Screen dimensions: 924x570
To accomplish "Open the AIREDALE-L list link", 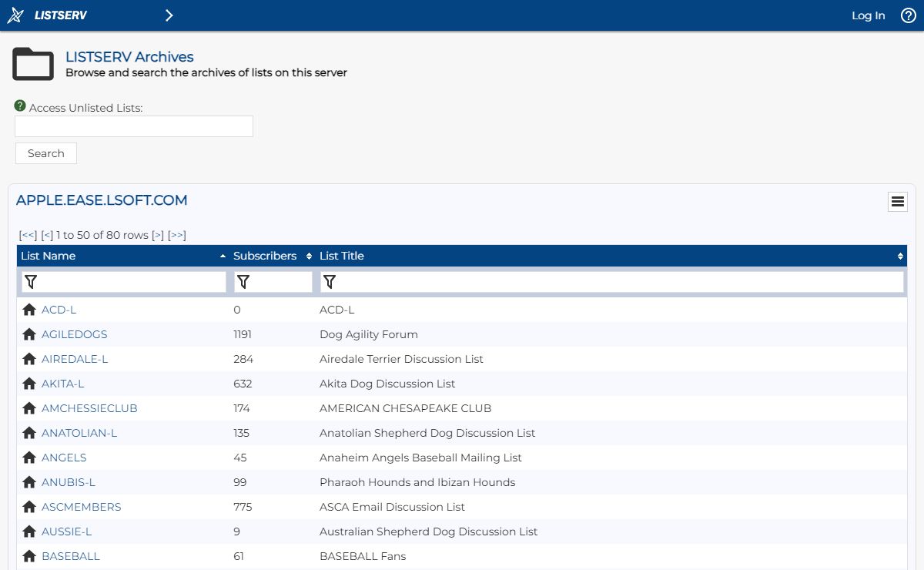I will [x=75, y=359].
